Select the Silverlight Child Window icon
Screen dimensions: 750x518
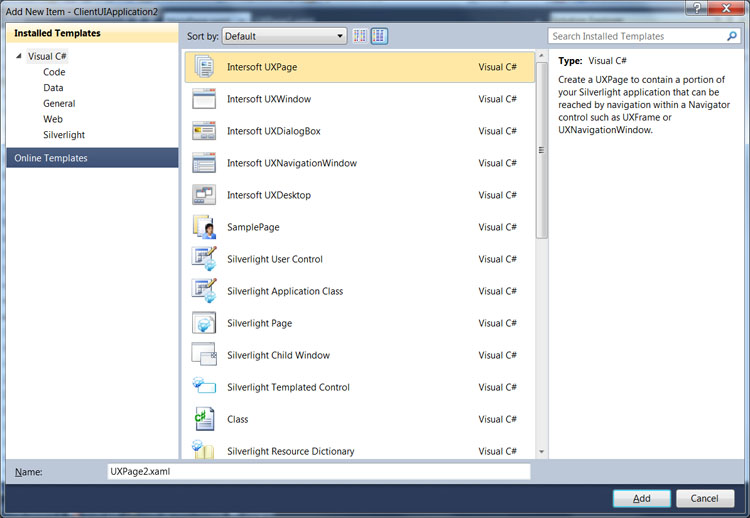[x=204, y=355]
